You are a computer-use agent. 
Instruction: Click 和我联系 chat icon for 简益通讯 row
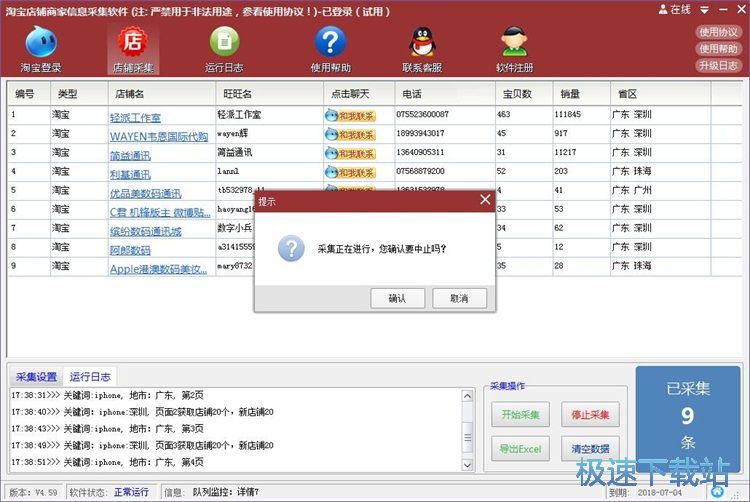(350, 153)
